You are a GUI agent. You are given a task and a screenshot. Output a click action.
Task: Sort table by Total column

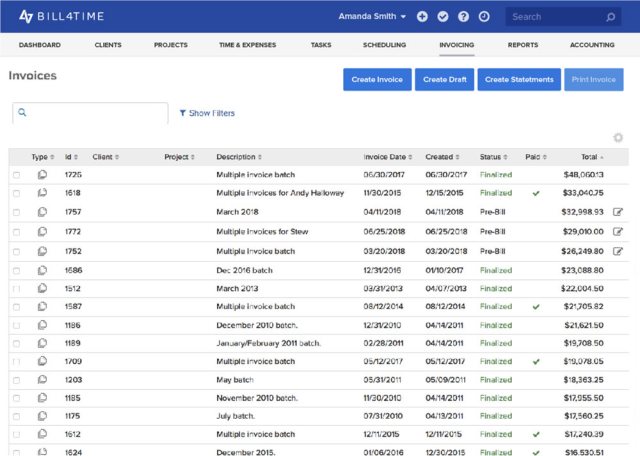pos(592,157)
